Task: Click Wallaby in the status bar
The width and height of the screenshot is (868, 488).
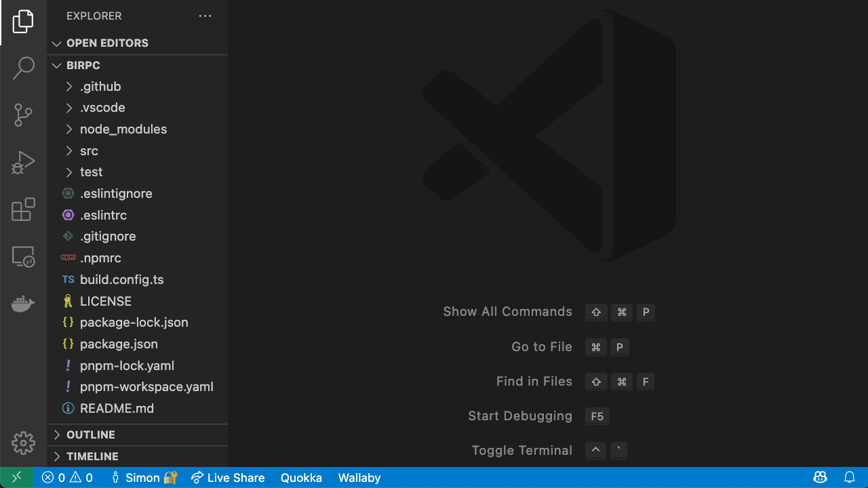Action: 359,478
